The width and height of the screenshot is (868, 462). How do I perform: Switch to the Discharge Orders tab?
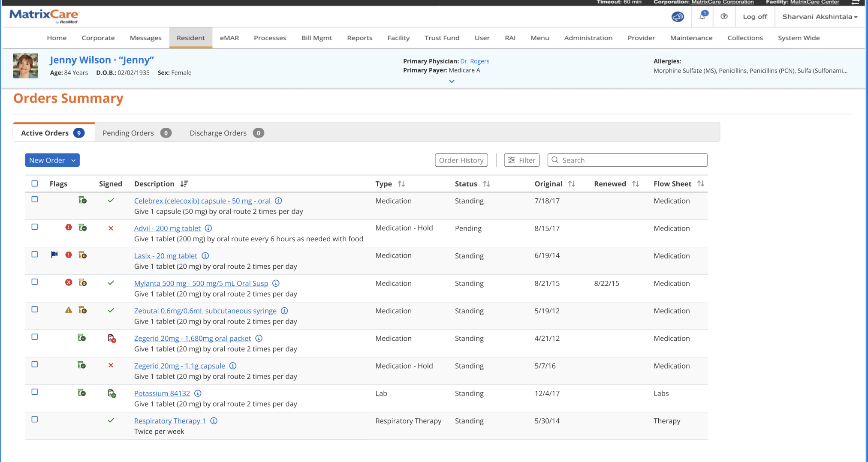(226, 133)
